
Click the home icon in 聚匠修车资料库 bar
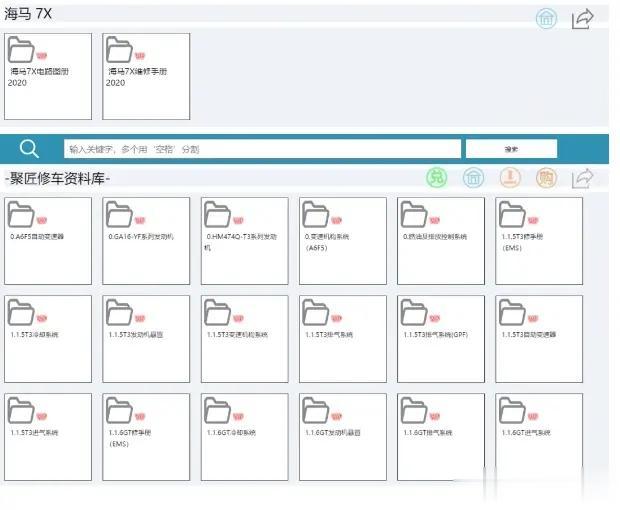click(x=473, y=178)
